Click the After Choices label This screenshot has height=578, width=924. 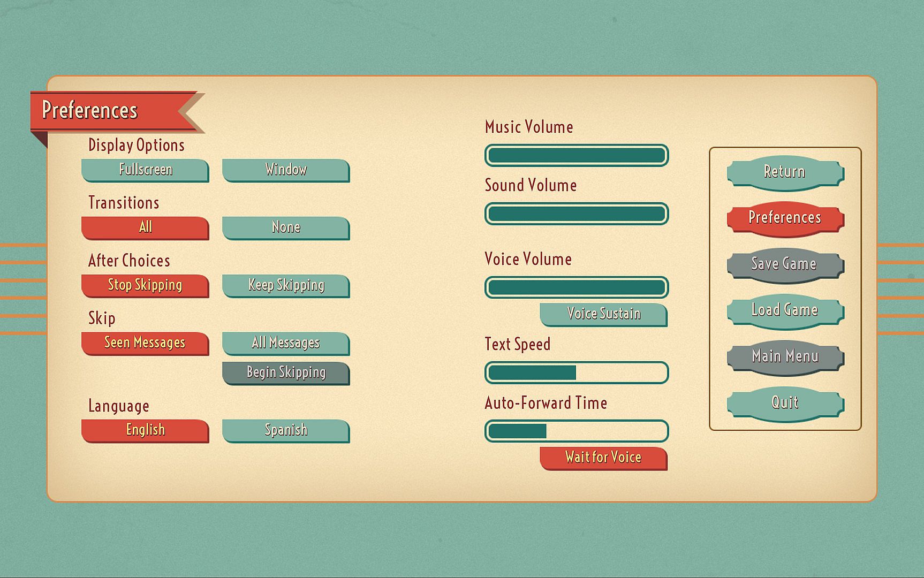(129, 261)
